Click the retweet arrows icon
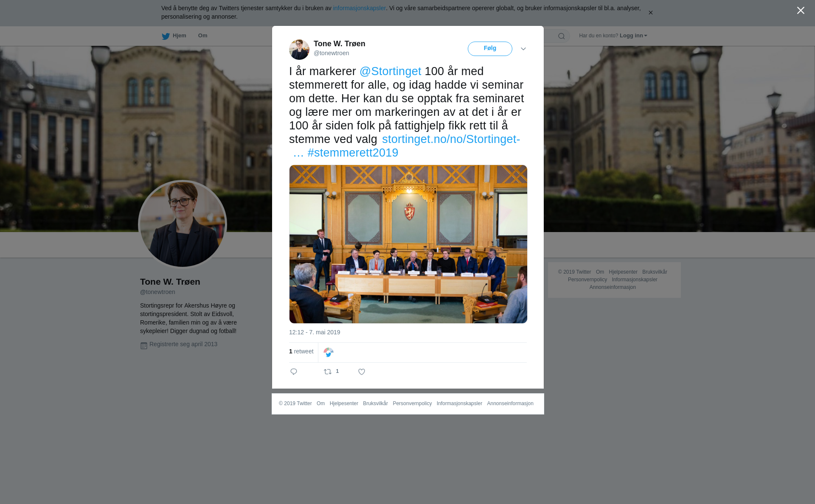This screenshot has width=815, height=504. tap(328, 372)
